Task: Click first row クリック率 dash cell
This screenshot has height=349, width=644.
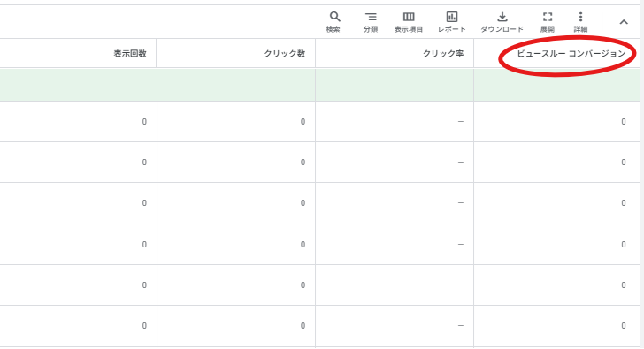Action: point(460,122)
